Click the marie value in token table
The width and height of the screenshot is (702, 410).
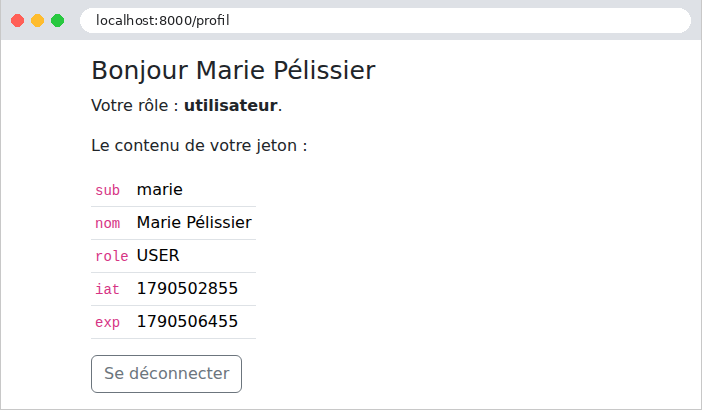[159, 190]
